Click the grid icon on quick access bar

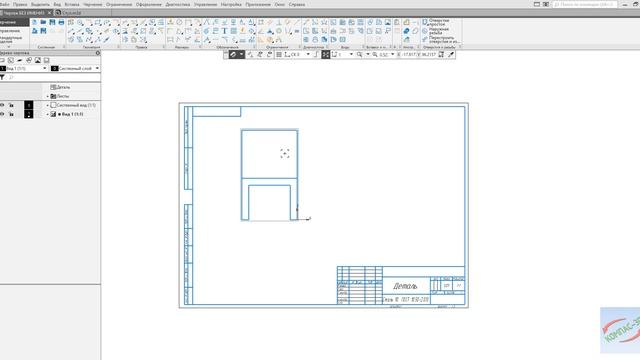(x=279, y=54)
